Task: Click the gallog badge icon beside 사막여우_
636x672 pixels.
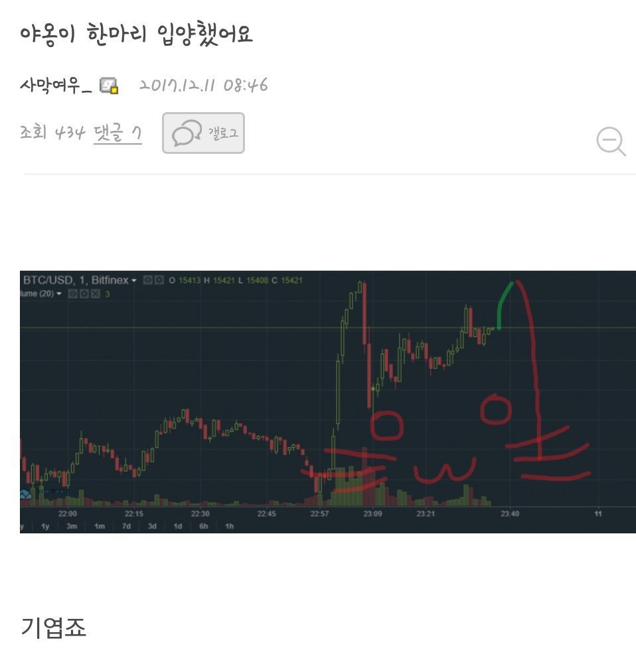Action: coord(109,86)
